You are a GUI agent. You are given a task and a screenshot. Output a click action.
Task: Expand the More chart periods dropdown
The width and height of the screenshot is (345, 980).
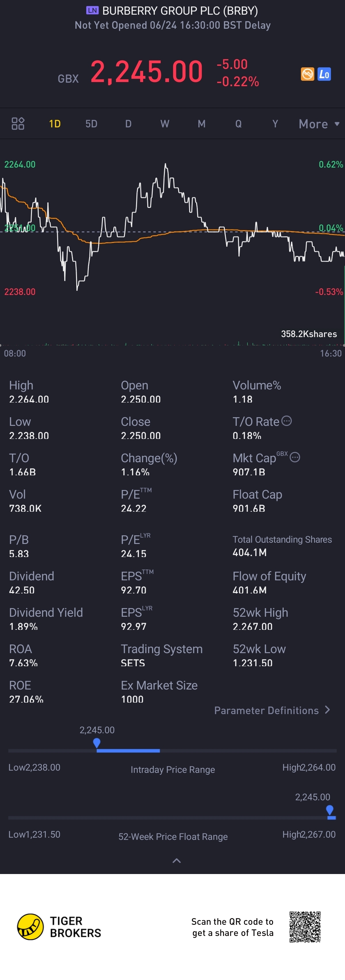click(319, 124)
